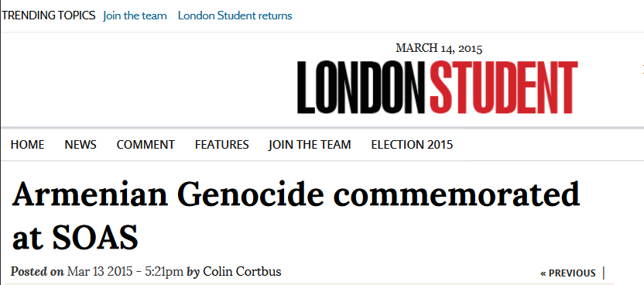Select the COMMENT menu item
The image size is (644, 285).
coord(146,145)
